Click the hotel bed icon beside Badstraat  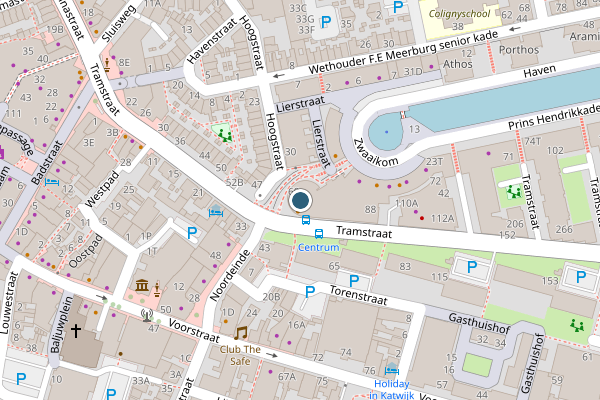point(52,181)
